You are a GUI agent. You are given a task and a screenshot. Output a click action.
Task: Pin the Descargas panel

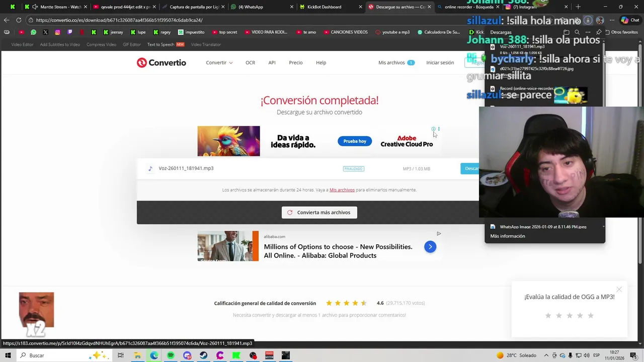(x=598, y=32)
